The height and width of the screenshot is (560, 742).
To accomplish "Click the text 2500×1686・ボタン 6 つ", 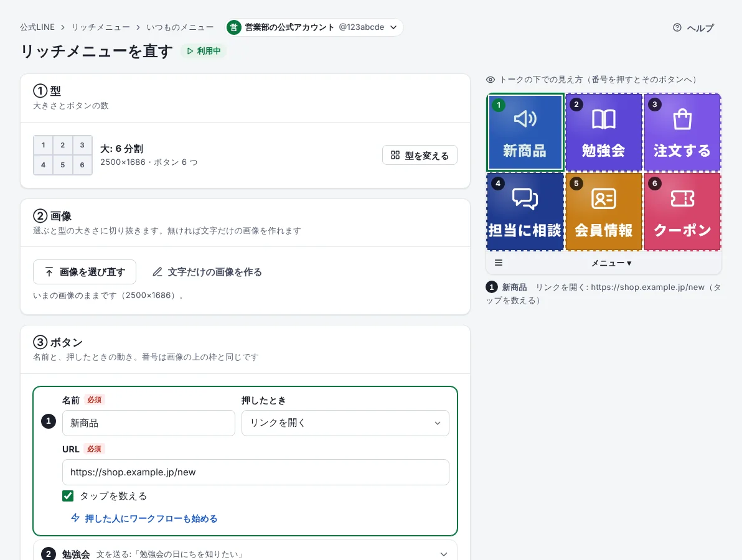I will pyautogui.click(x=149, y=162).
